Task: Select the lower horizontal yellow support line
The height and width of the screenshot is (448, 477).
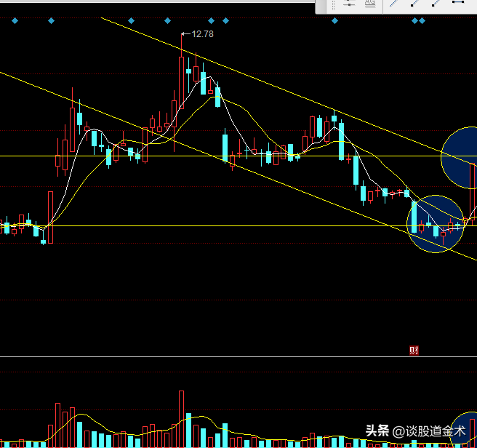Action: click(x=218, y=225)
